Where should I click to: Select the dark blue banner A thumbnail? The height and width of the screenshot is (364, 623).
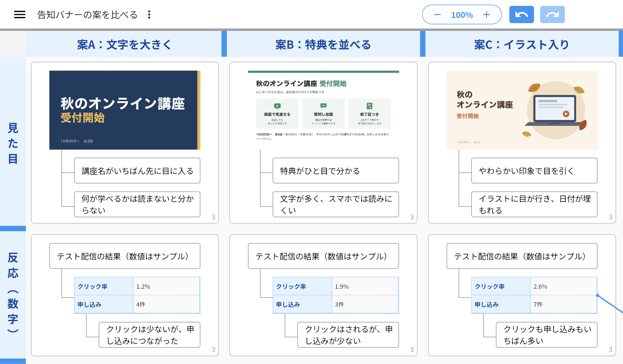point(125,110)
